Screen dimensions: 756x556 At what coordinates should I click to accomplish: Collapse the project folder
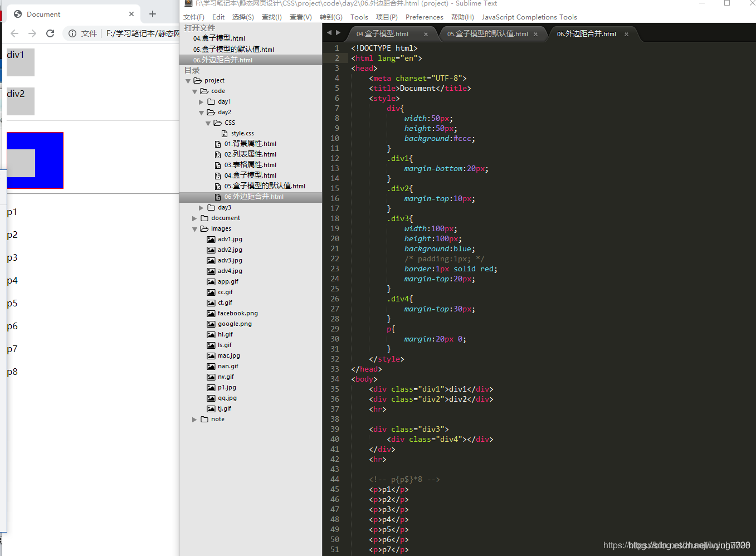tap(188, 81)
